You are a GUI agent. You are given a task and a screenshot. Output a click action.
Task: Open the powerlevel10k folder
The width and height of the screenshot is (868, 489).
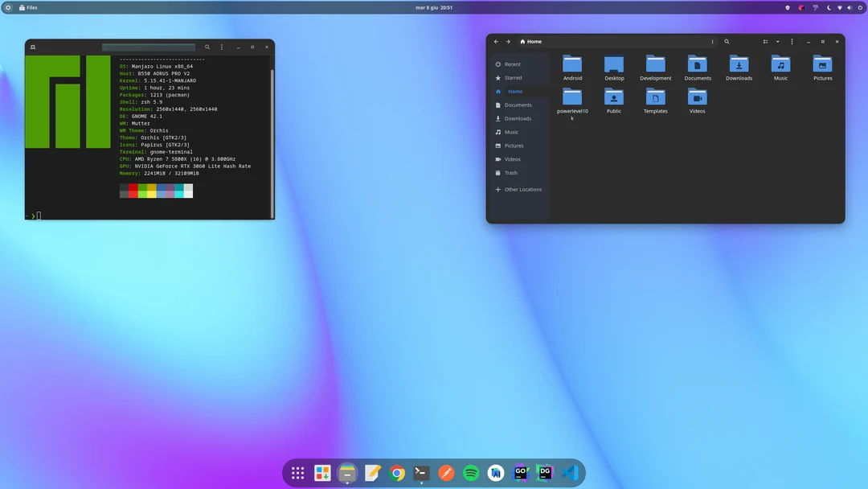click(572, 100)
